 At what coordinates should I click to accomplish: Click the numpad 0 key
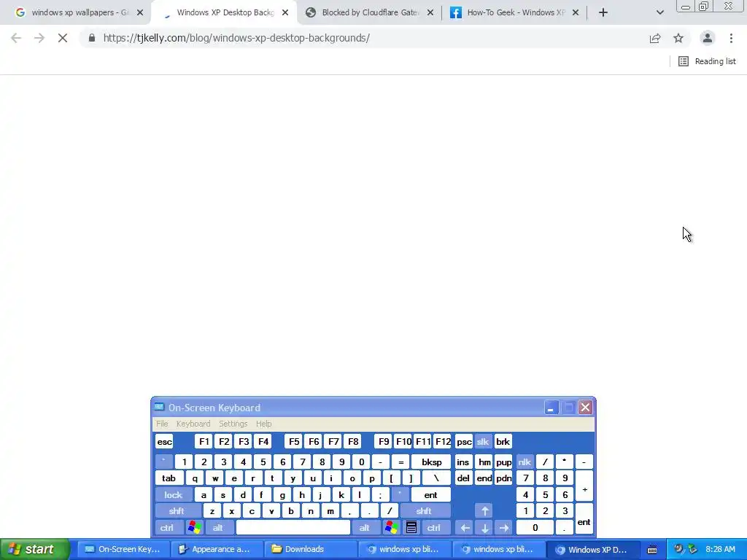point(535,528)
